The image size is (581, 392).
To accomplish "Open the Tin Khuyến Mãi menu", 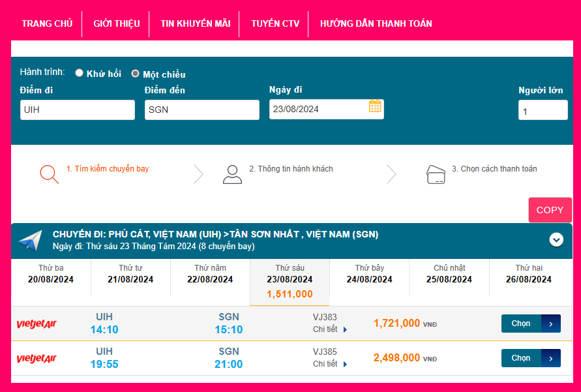I will [195, 23].
